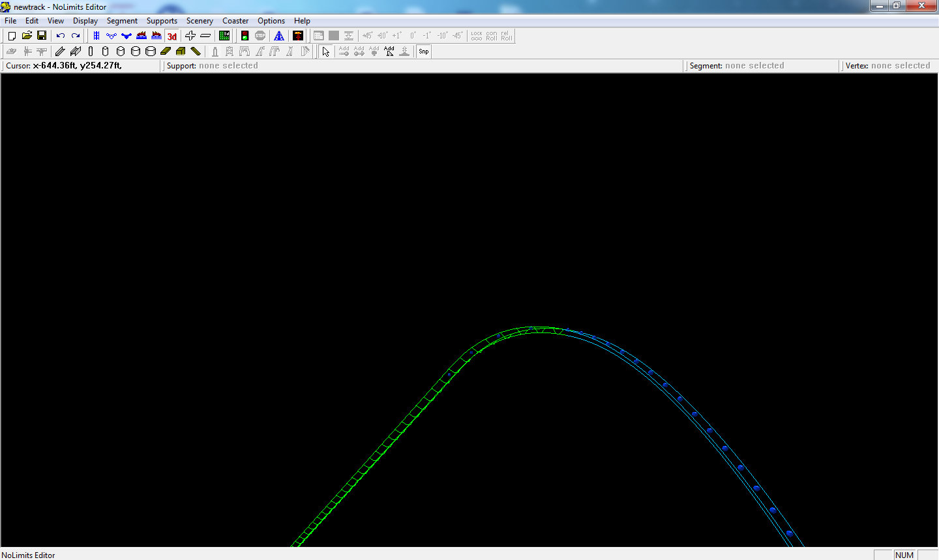The width and height of the screenshot is (939, 560).
Task: Open the Supports menu
Action: pyautogui.click(x=162, y=21)
